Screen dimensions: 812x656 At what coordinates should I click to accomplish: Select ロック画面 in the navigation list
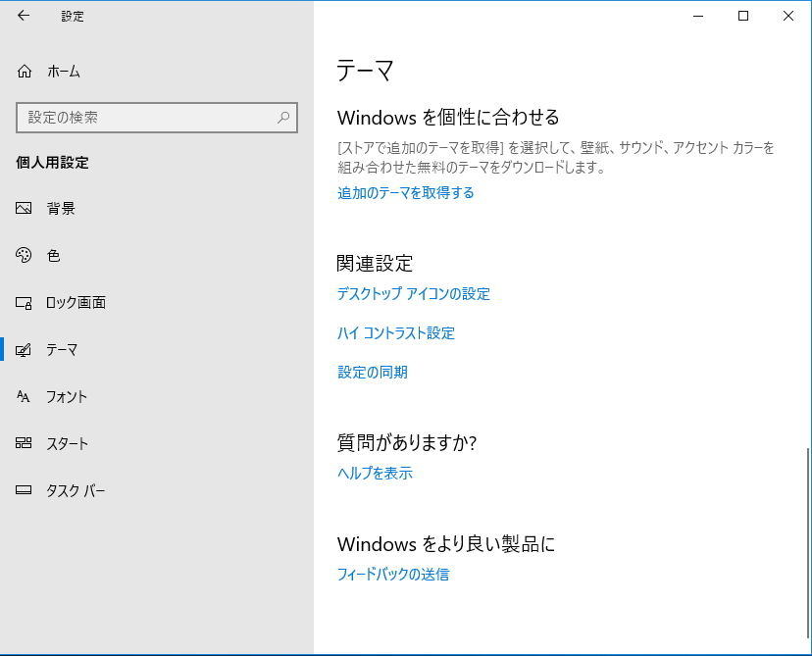[78, 302]
